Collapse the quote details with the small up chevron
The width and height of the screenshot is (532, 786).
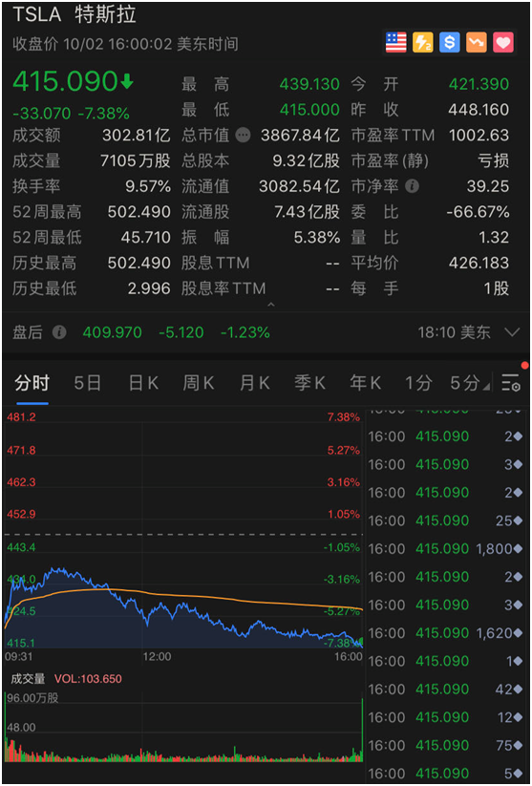click(x=271, y=305)
